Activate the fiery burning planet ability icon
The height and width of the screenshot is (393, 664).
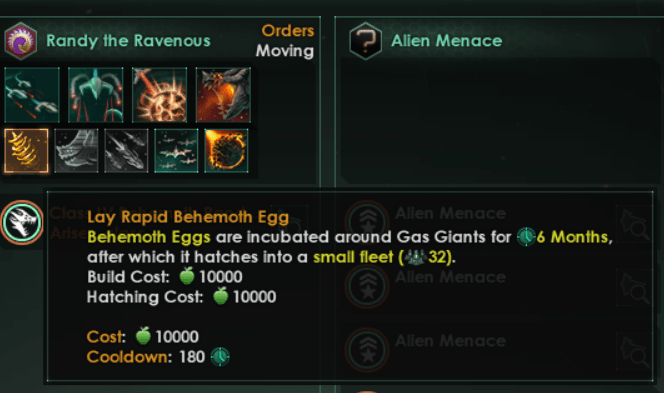coord(226,151)
